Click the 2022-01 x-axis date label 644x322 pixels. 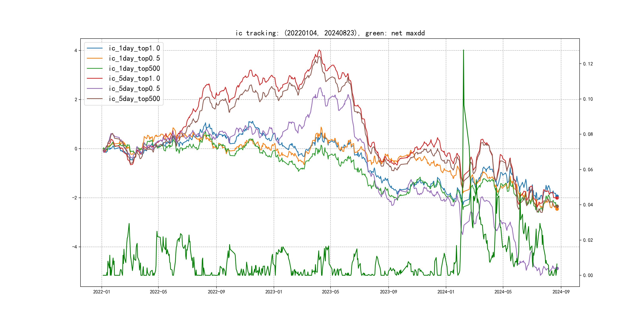[102, 292]
